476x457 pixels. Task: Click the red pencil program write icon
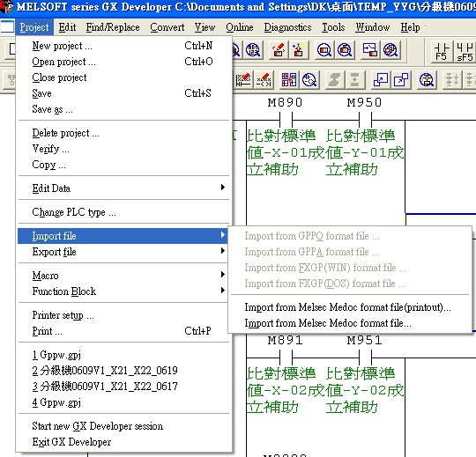click(279, 50)
